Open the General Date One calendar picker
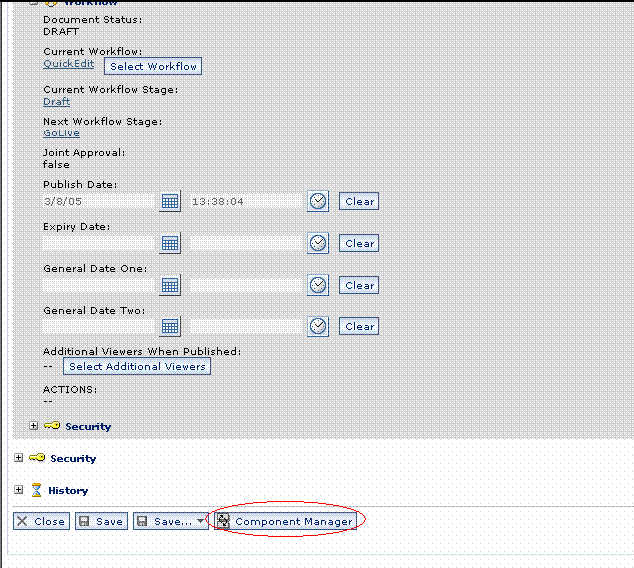This screenshot has width=634, height=568. [x=170, y=285]
